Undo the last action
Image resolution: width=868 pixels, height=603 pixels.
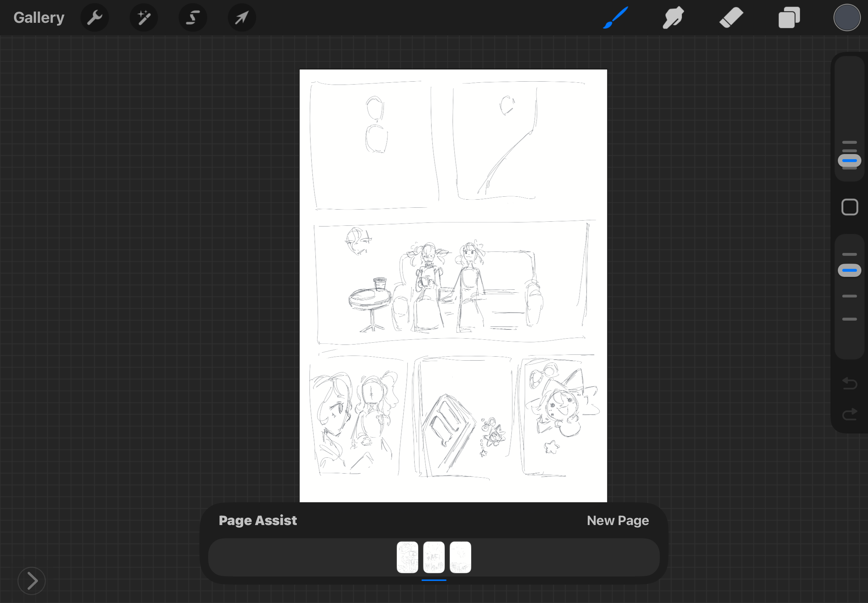[850, 383]
